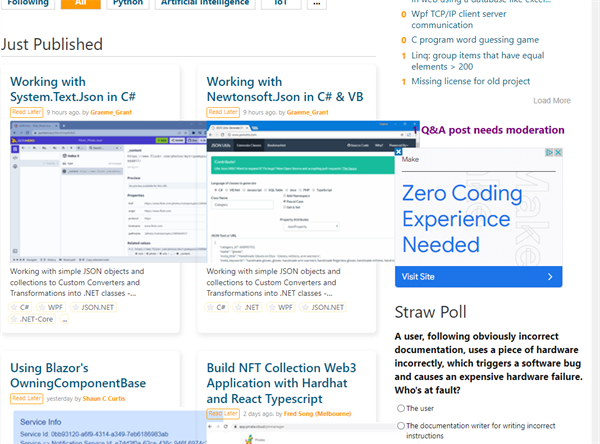The height and width of the screenshot is (444, 600).
Task: Click Read Later on Blazor OwningComponentBase article
Action: click(26, 398)
